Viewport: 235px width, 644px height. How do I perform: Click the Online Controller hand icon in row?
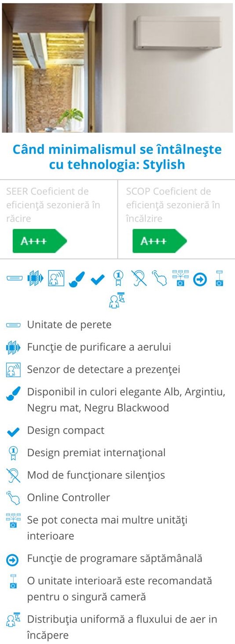(x=160, y=279)
